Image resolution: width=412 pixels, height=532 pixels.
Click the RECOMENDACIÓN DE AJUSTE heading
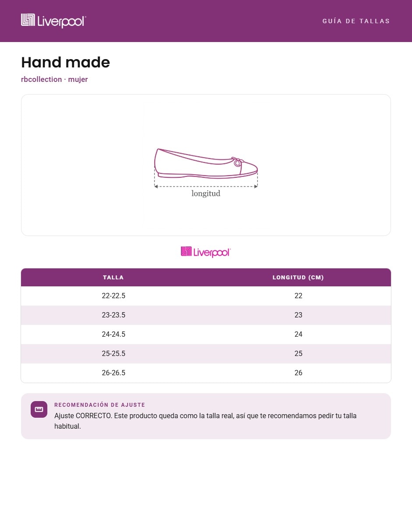(99, 405)
